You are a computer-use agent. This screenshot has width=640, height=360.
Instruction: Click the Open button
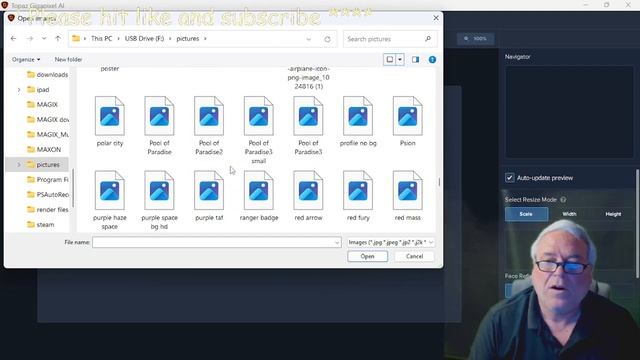(367, 256)
